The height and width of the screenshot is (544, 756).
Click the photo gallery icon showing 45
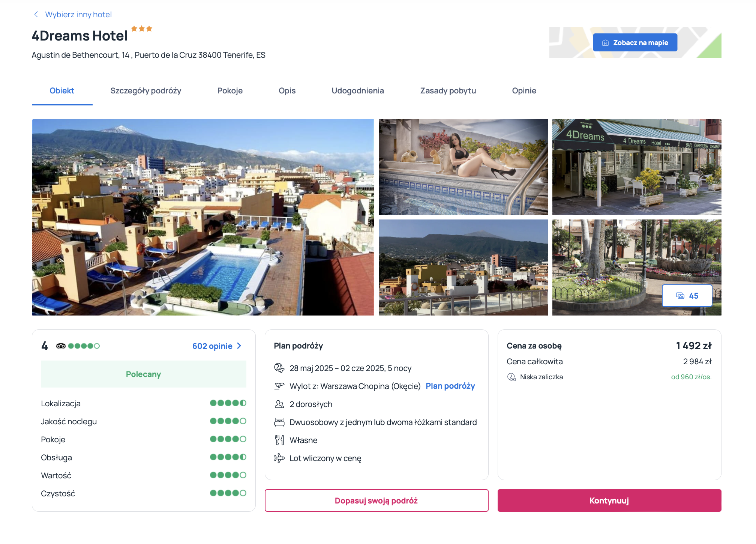coord(680,296)
